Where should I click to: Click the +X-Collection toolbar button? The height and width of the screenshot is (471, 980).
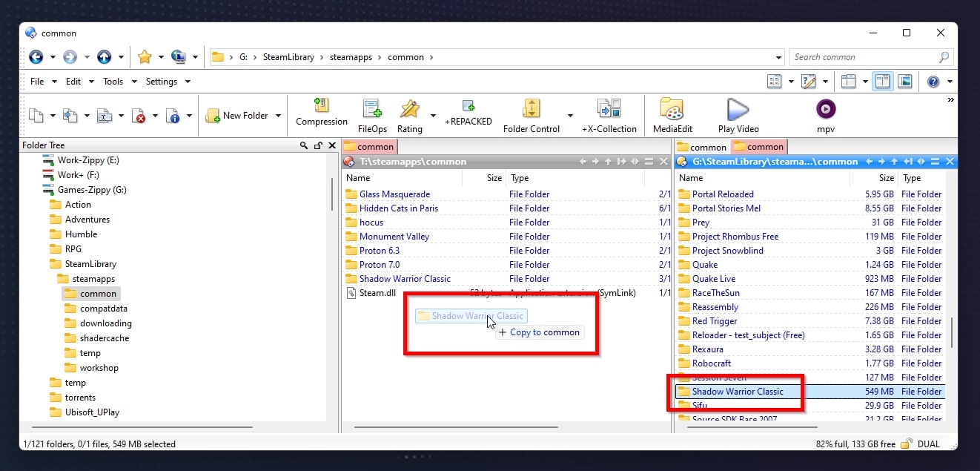[609, 116]
